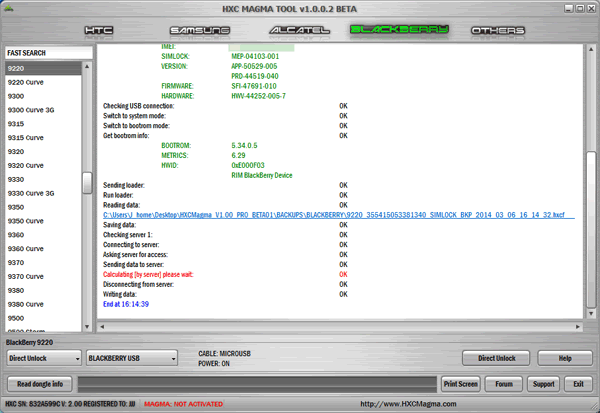The width and height of the screenshot is (600, 413).
Task: Click MAGMA: NOT ACTIVATED status text
Action: point(183,404)
